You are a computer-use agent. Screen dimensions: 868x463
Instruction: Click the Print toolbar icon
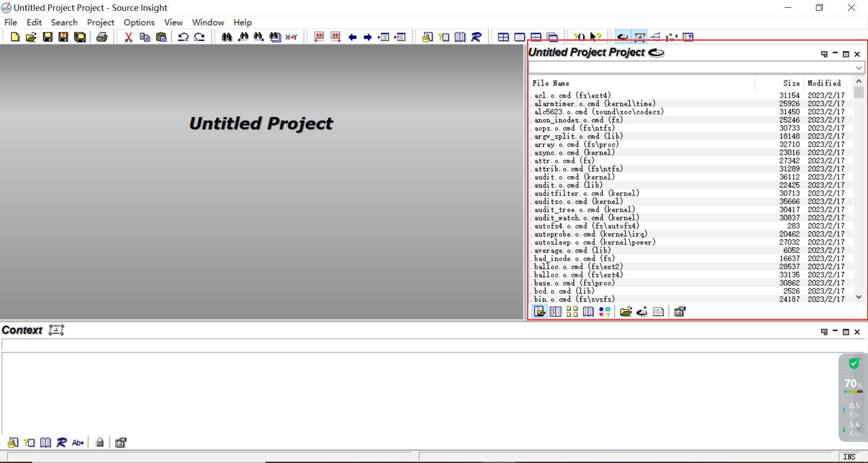pyautogui.click(x=102, y=37)
